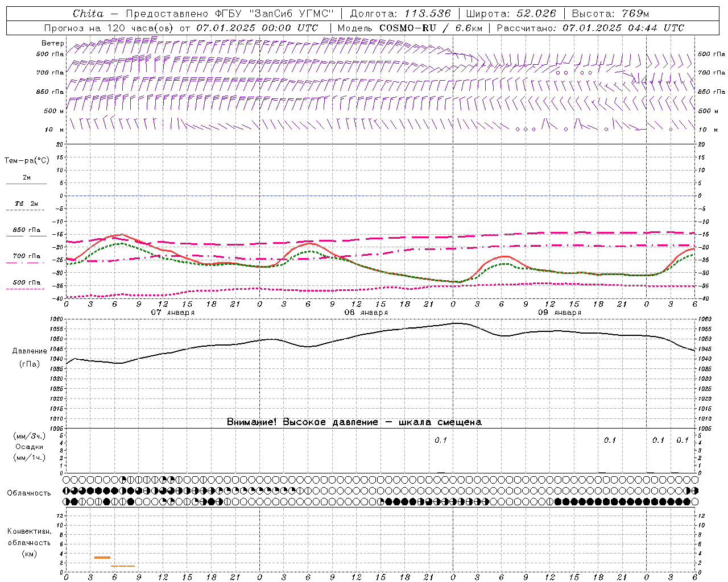728x582 pixels.
Task: Click "Рассчитано: 07.01.2025 04:44 UTC" timestamp
Action: (x=590, y=28)
